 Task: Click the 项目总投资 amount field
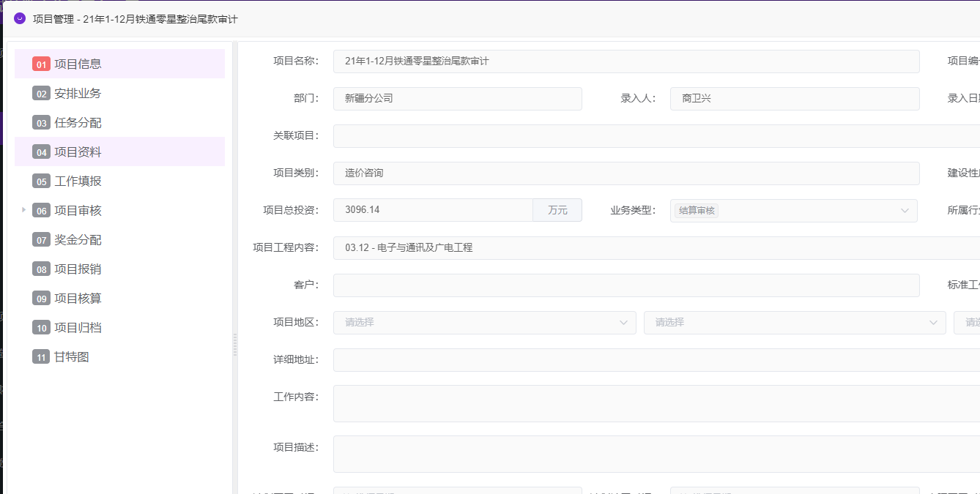[432, 210]
